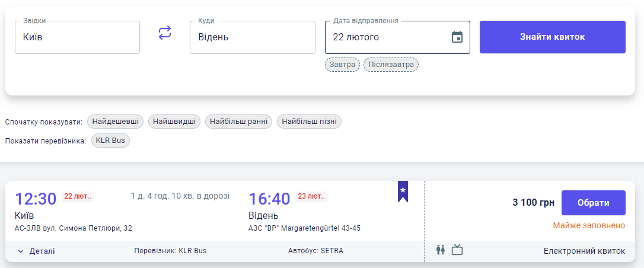644x268 pixels.
Task: Click the Куди field with Відень
Action: [x=252, y=37]
